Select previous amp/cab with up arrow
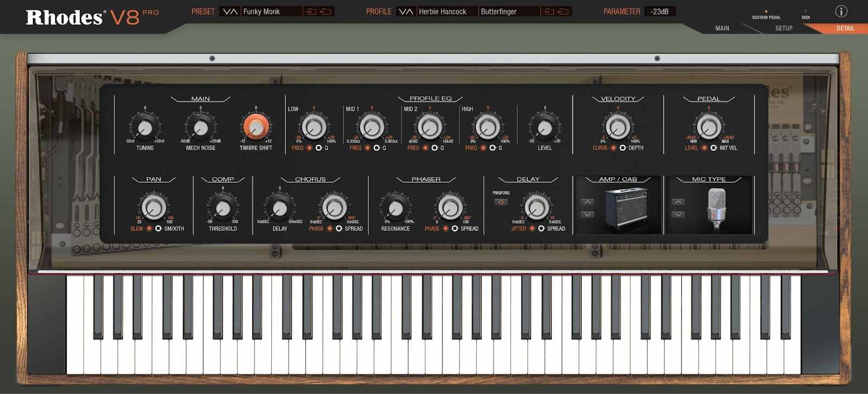 (x=588, y=202)
